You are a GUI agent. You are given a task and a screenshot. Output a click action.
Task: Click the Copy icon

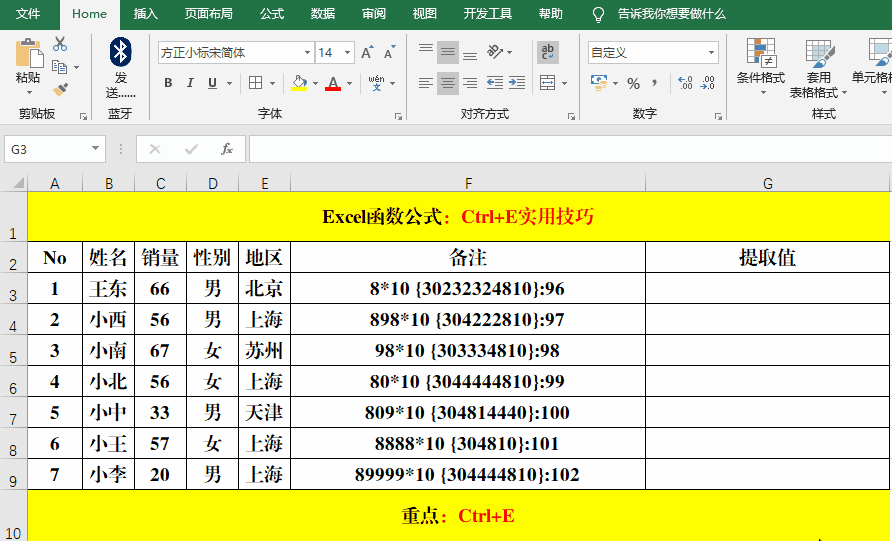click(x=59, y=67)
